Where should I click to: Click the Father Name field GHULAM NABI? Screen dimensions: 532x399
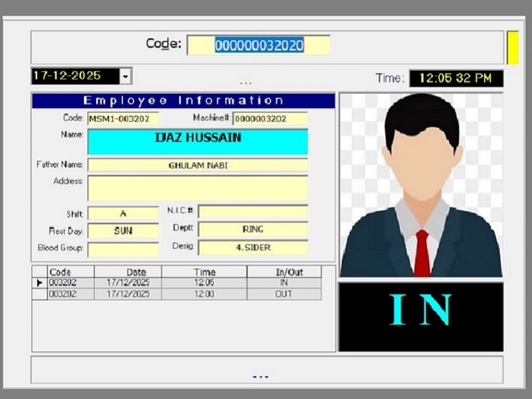pos(198,165)
